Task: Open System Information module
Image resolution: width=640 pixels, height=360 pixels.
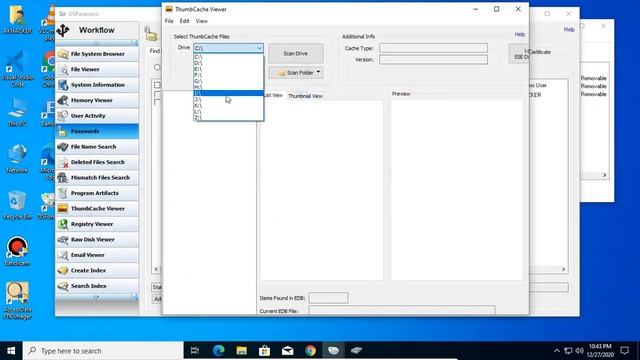Action: point(97,85)
